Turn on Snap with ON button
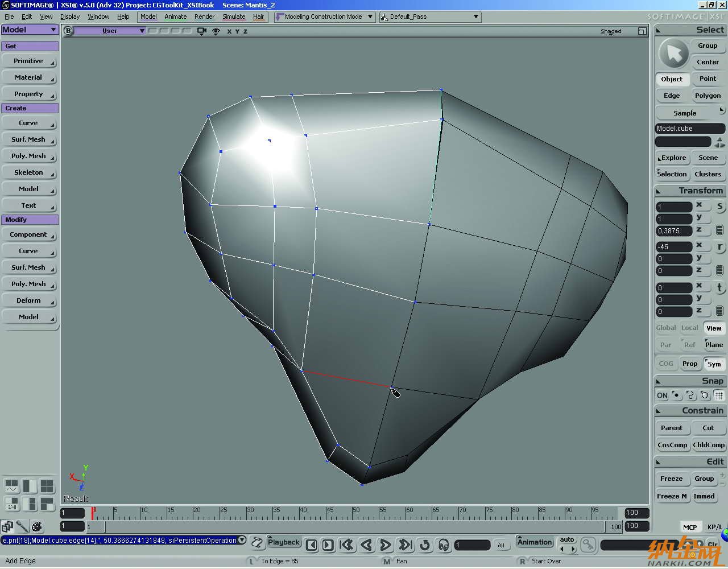This screenshot has width=728, height=569. pos(662,395)
